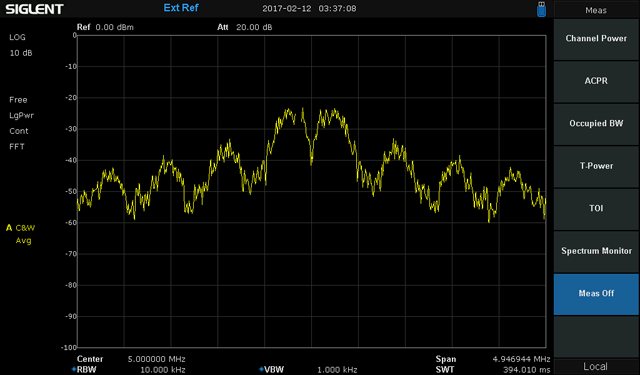This screenshot has height=375, width=640.
Task: Adjust the Att 20.00 dB setting
Action: pyautogui.click(x=254, y=27)
